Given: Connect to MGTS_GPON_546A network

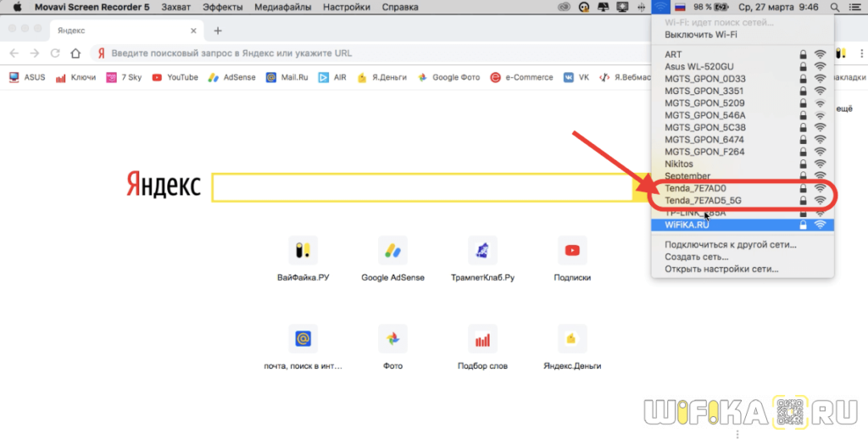Looking at the screenshot, I should pos(743,115).
